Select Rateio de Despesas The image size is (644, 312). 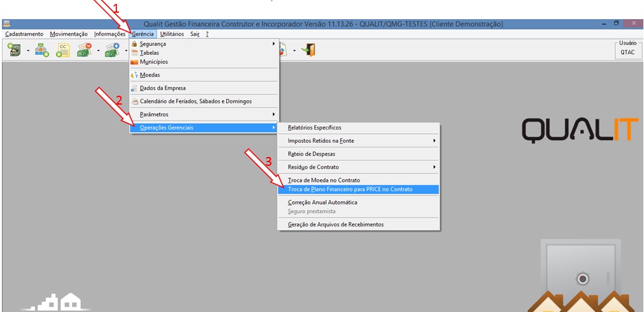(x=358, y=154)
